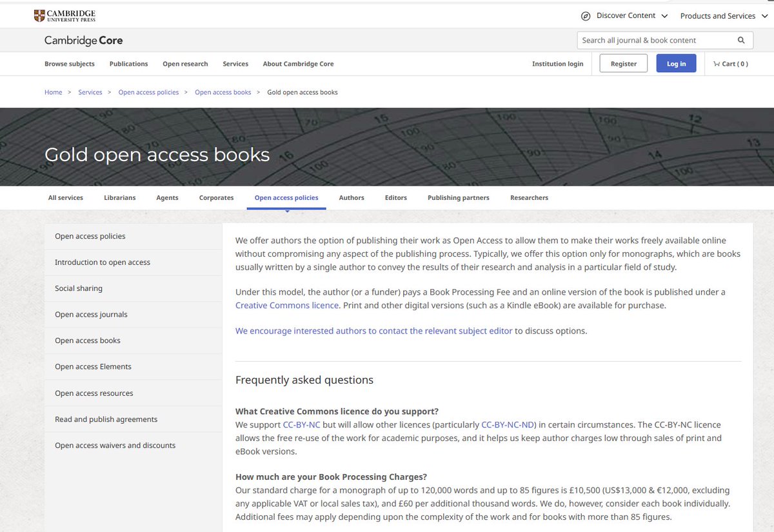Switch to the Corporates tab
Screen dimensions: 774x532
(216, 198)
